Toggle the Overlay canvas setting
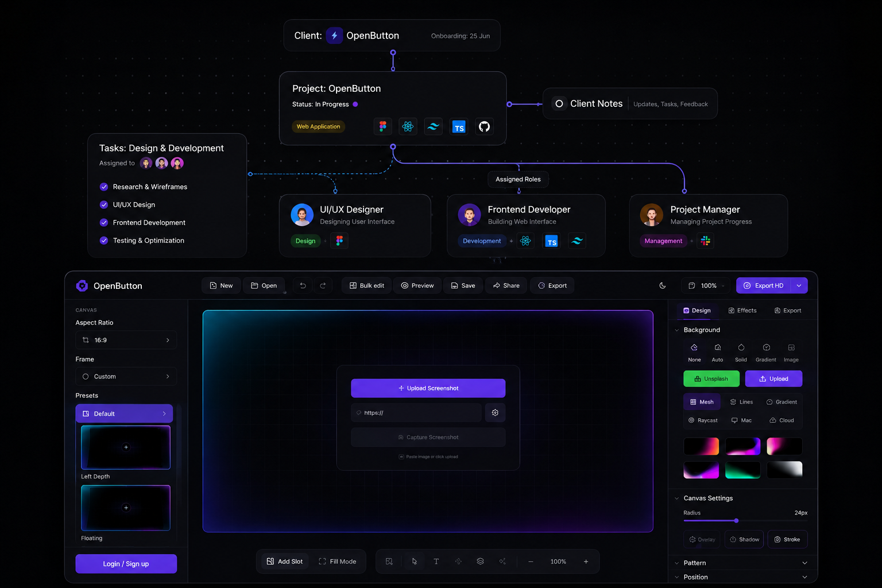The image size is (882, 588). pos(702,539)
